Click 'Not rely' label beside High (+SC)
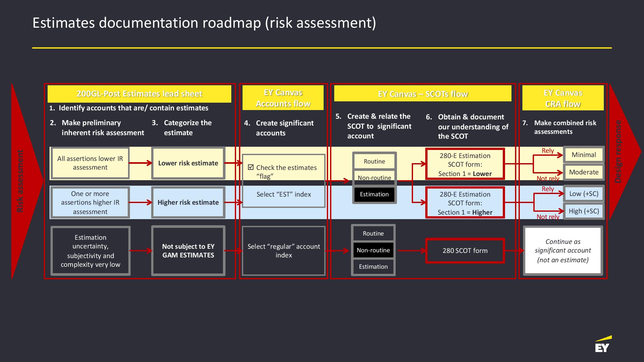 [548, 217]
